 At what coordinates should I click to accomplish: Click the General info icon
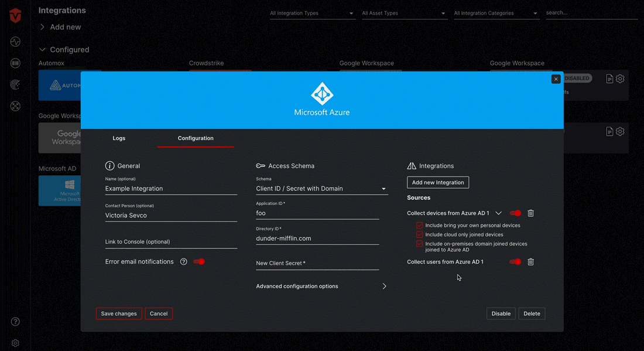[109, 166]
